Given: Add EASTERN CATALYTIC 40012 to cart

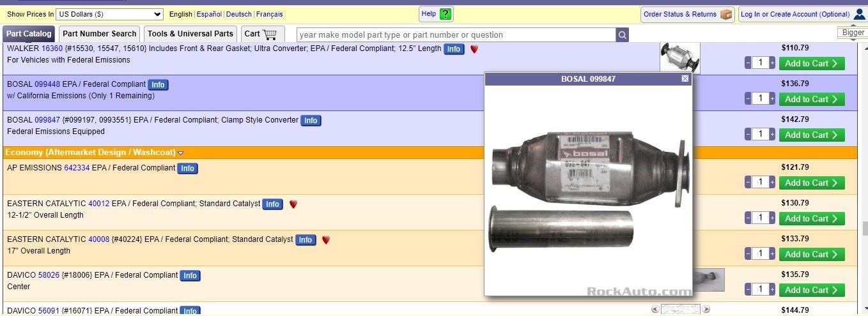Looking at the screenshot, I should [x=812, y=218].
